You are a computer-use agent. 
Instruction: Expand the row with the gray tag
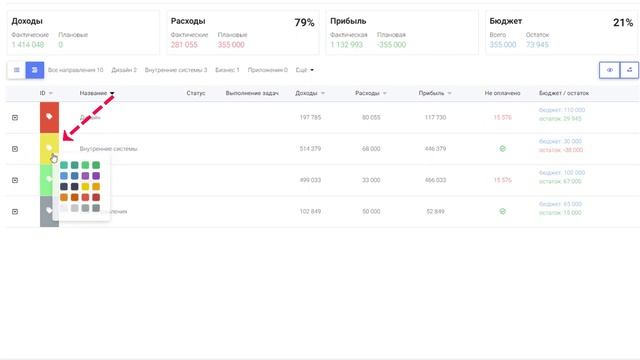point(15,212)
